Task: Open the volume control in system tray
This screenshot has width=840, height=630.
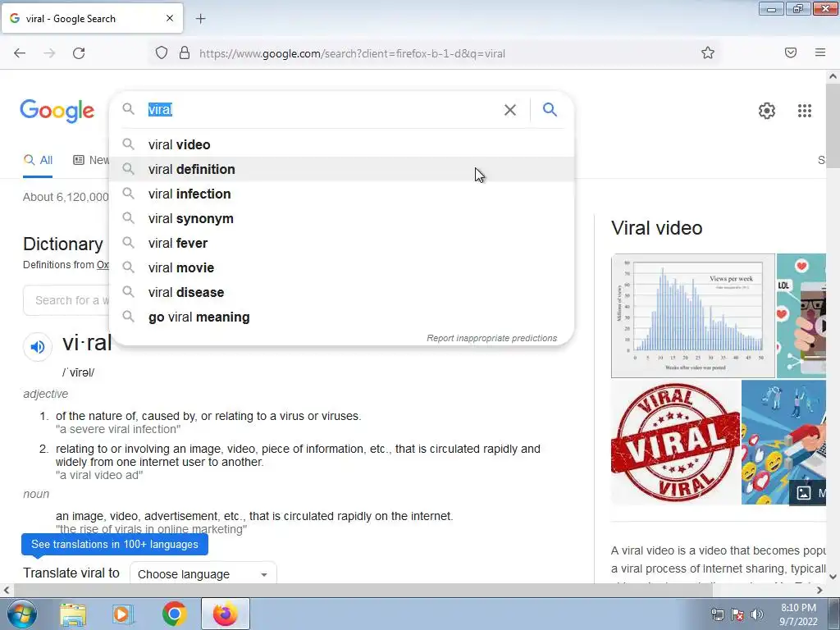Action: coord(757,614)
